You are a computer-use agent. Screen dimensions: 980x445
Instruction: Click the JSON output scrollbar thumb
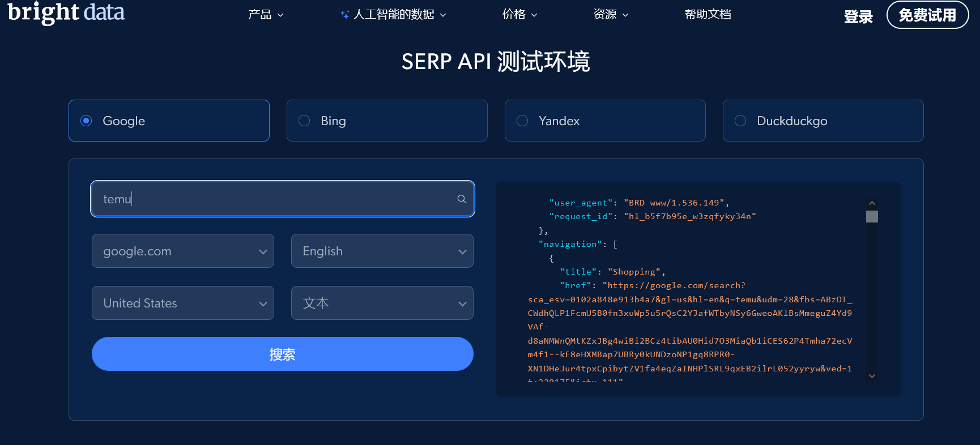[x=872, y=216]
